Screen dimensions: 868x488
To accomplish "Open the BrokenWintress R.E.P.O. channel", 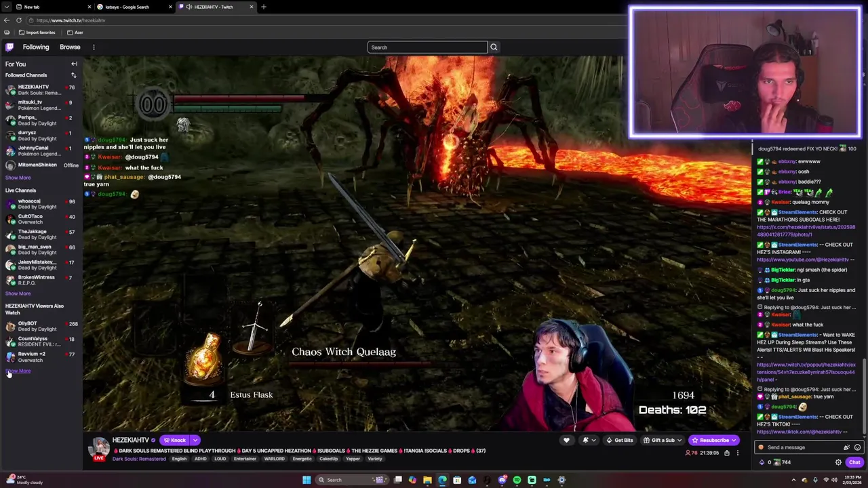I will pos(41,280).
